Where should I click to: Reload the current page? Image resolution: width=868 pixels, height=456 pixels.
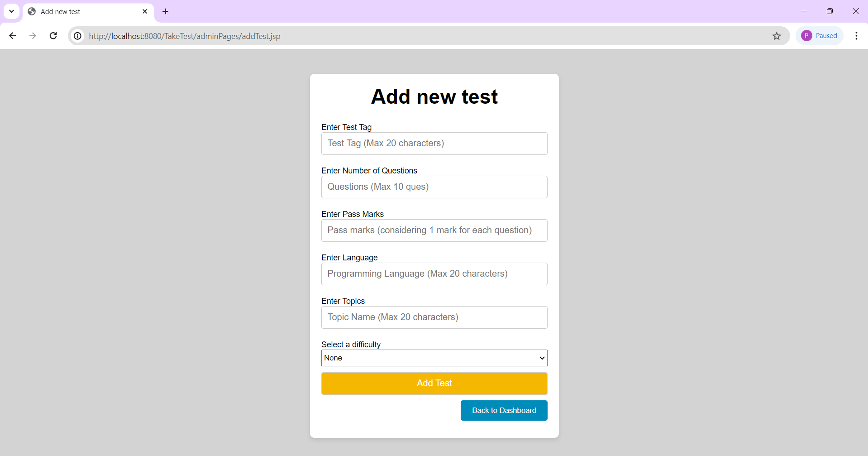click(53, 36)
